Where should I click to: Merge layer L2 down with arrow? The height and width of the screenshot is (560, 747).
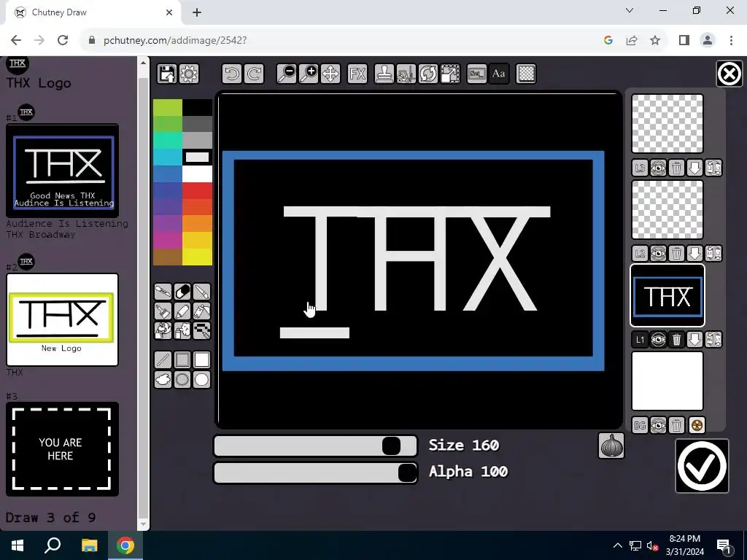click(x=694, y=254)
